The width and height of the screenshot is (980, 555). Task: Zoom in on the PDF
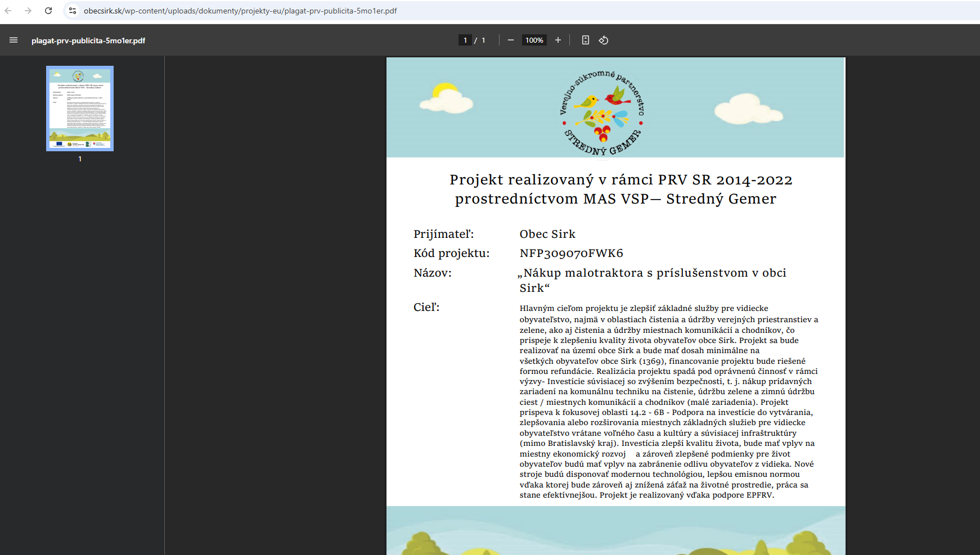(x=558, y=40)
